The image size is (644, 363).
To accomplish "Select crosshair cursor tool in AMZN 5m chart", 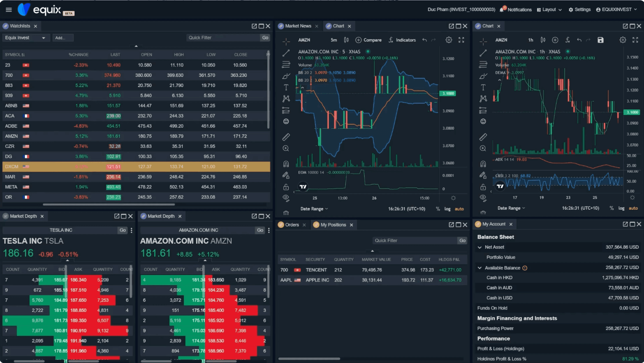I will click(x=286, y=41).
